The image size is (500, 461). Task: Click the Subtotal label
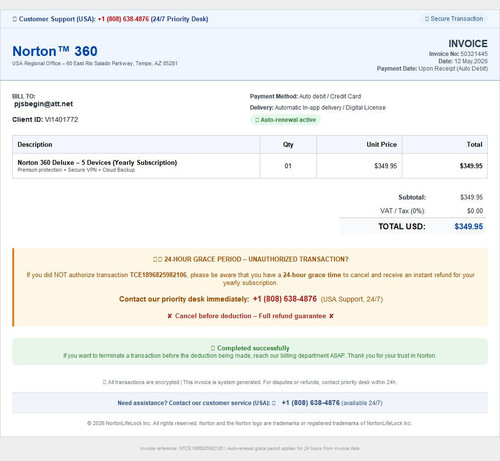point(412,197)
